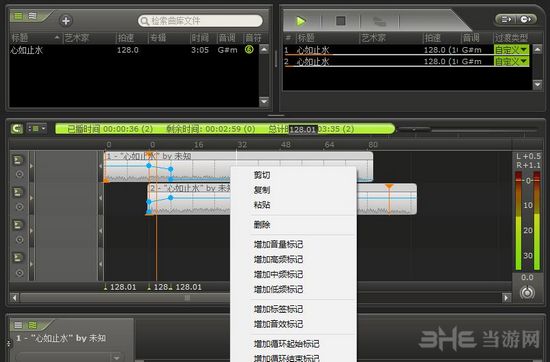Expand the second timeline track with the right arrow
Screen dimensions: 550x362
[31, 198]
